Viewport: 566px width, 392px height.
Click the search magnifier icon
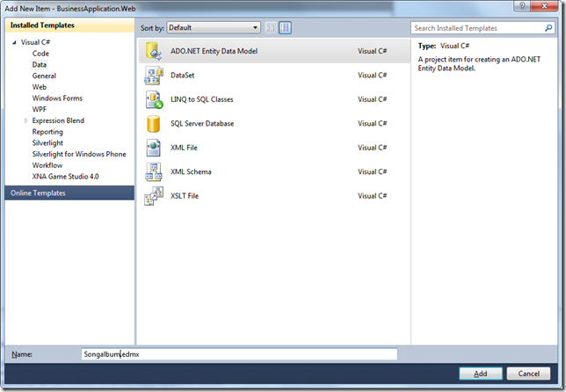(548, 28)
